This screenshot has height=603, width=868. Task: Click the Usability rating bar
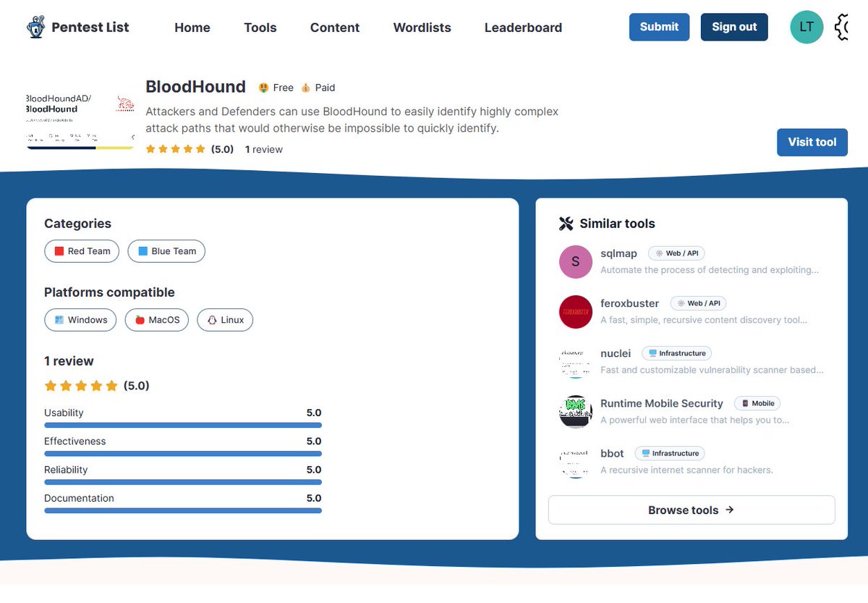click(183, 425)
